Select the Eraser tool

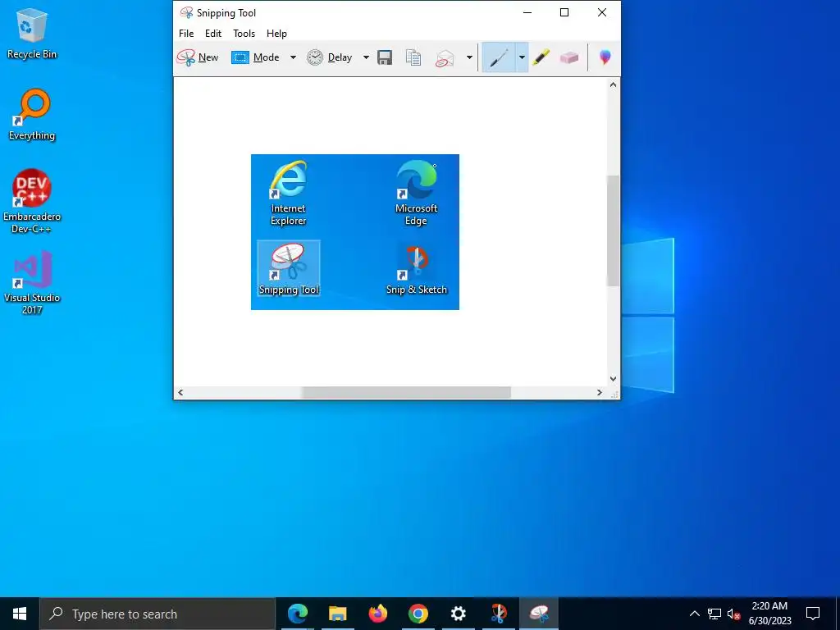(x=569, y=57)
